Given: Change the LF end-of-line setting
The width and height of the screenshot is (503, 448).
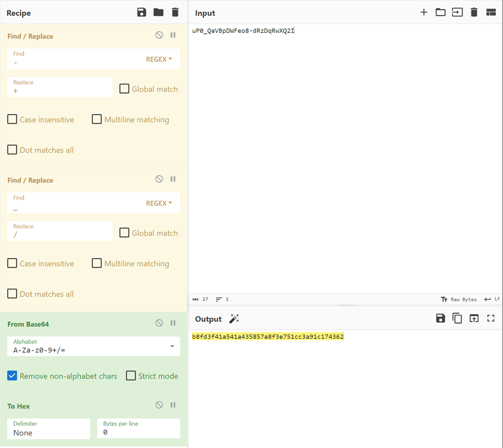Looking at the screenshot, I should click(x=492, y=299).
